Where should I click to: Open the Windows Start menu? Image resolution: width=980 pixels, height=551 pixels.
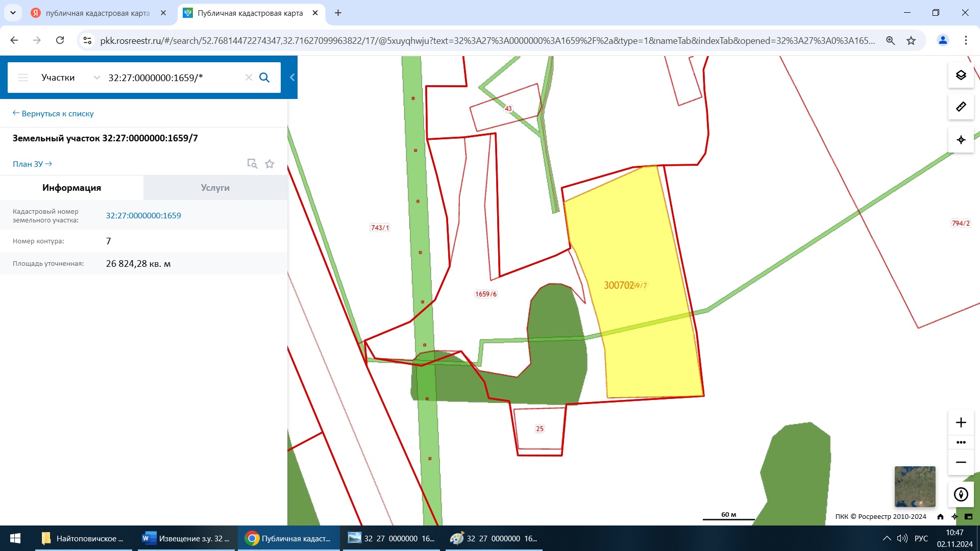pos(15,538)
